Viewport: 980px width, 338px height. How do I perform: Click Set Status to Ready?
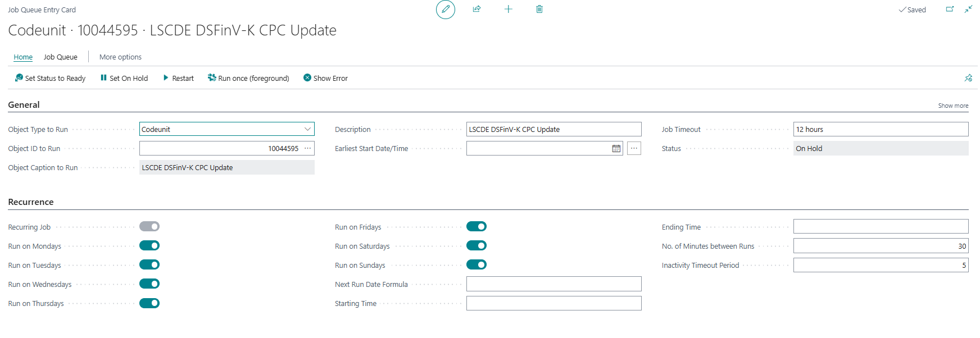coord(51,79)
